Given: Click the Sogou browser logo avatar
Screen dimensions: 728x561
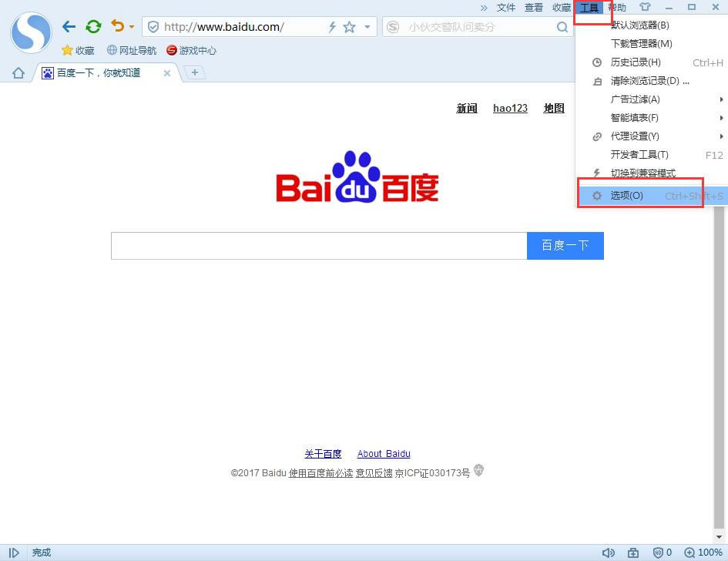Looking at the screenshot, I should [31, 32].
